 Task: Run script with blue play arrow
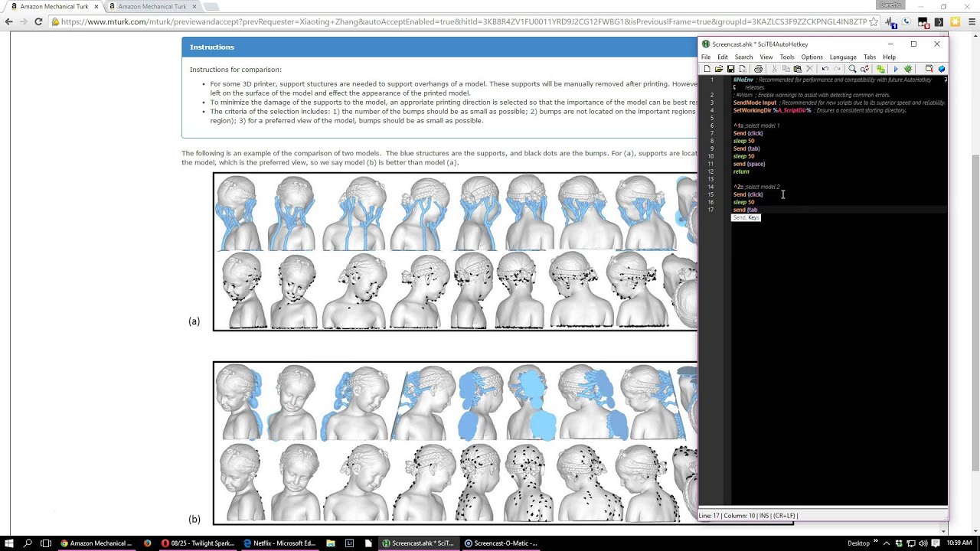(x=896, y=69)
